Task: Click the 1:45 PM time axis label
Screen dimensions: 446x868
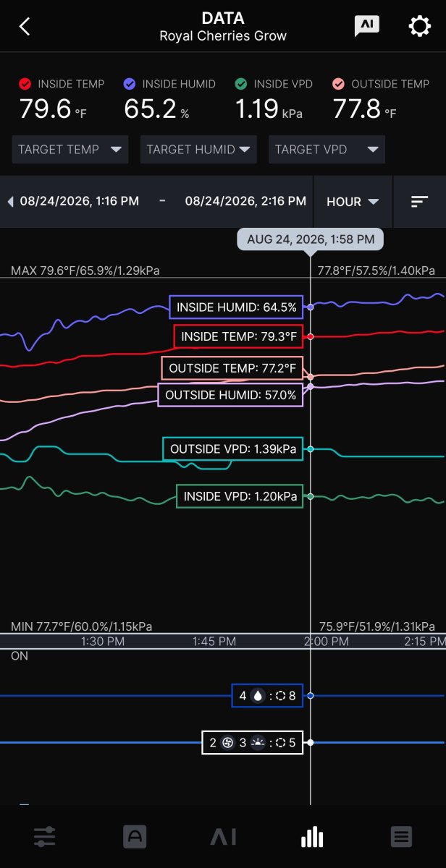Action: 214,642
